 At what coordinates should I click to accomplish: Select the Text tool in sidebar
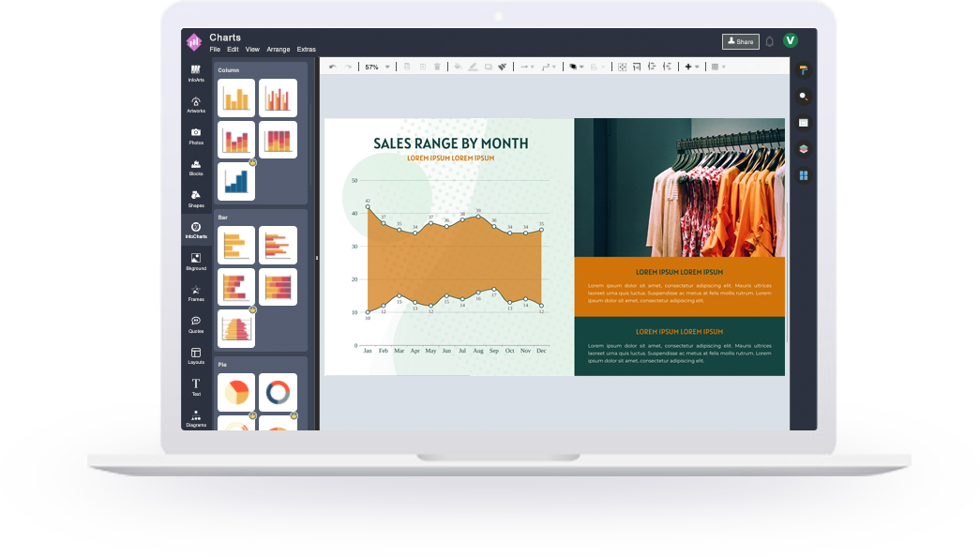tap(196, 387)
